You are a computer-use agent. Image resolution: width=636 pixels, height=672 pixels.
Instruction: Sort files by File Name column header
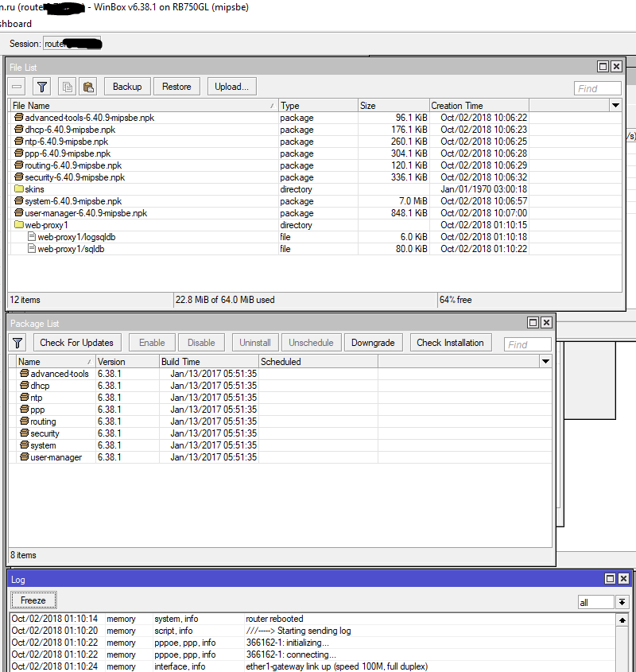coord(144,106)
